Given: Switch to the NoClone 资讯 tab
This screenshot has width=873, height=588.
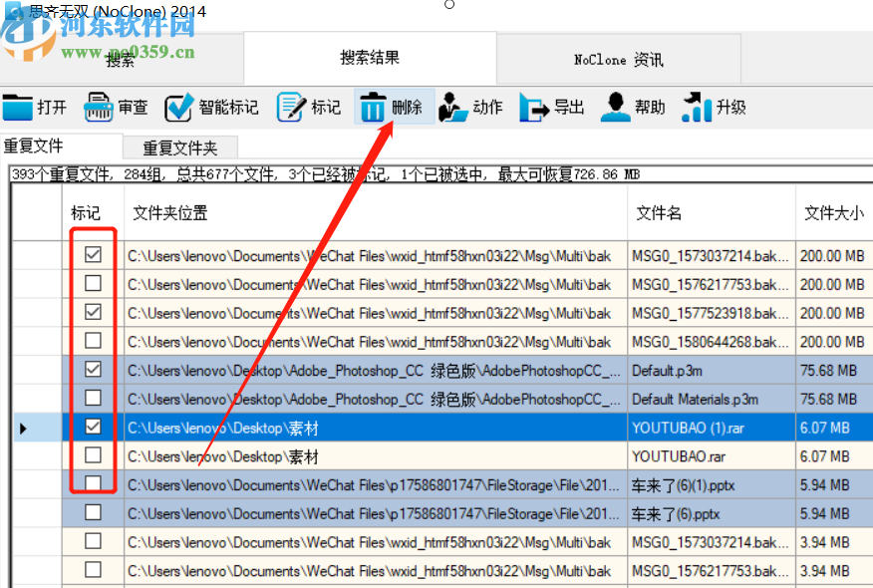Looking at the screenshot, I should [617, 59].
